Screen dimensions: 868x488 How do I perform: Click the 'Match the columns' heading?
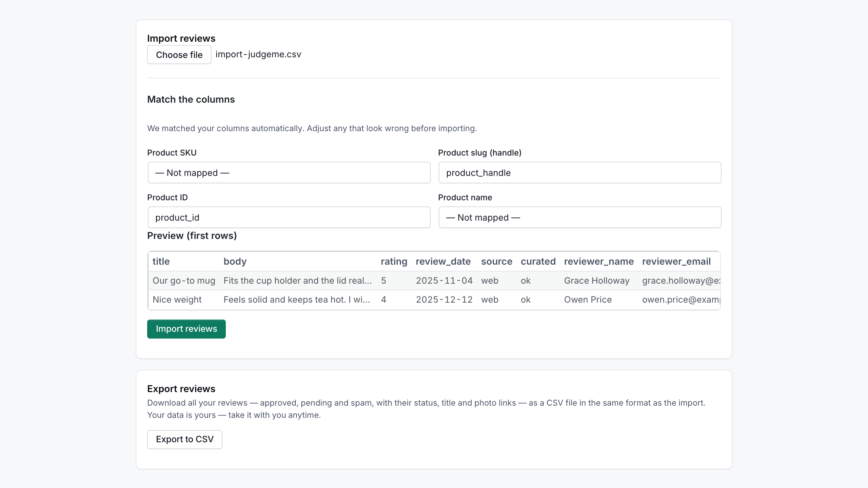(x=191, y=99)
